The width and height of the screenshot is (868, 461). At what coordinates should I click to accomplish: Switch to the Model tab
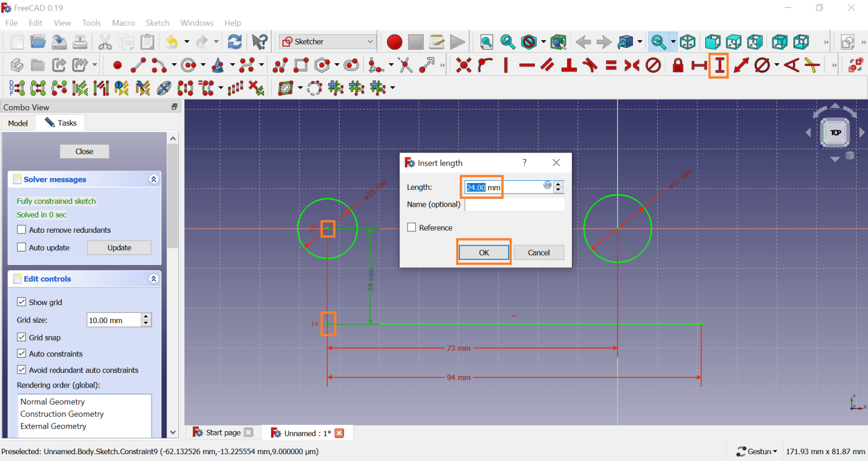click(18, 123)
